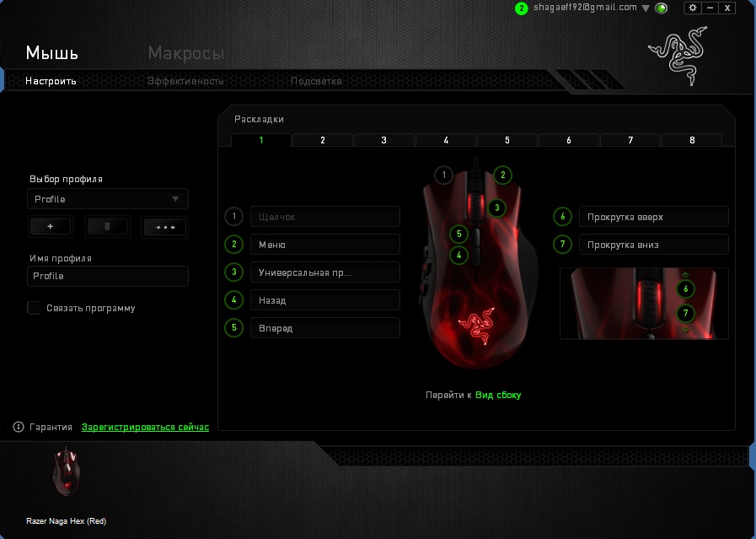This screenshot has width=756, height=539.
Task: Click the shagaeff92@gmail.com account email
Action: pyautogui.click(x=585, y=8)
